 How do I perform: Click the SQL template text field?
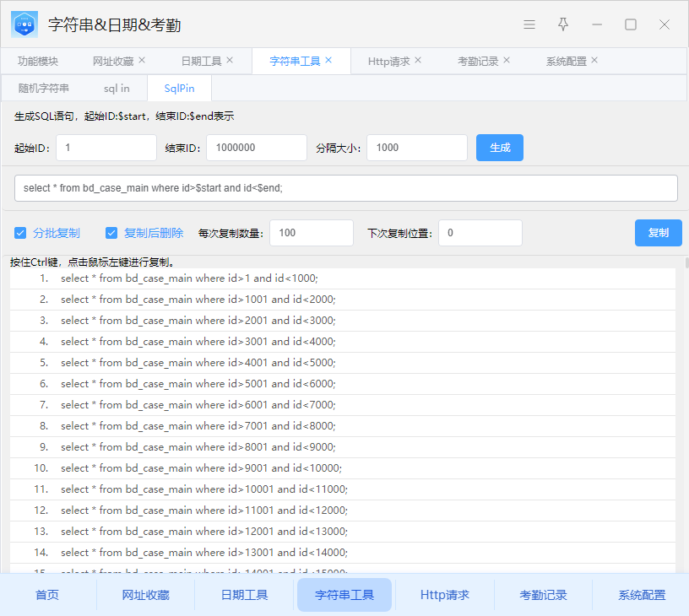pyautogui.click(x=346, y=188)
